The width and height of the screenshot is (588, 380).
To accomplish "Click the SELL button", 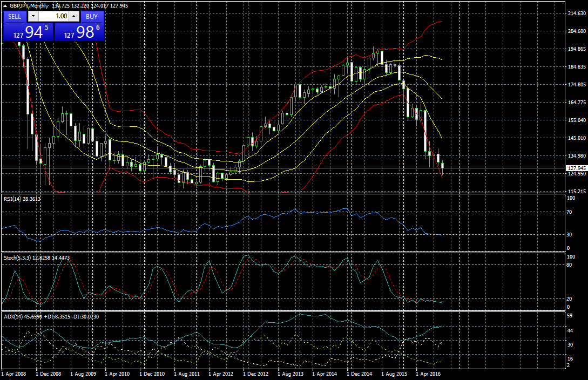I will coord(15,16).
